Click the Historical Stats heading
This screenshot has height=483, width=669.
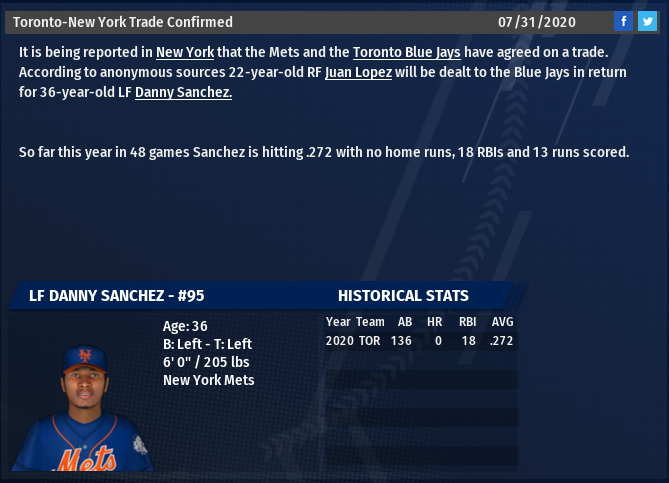pos(403,296)
